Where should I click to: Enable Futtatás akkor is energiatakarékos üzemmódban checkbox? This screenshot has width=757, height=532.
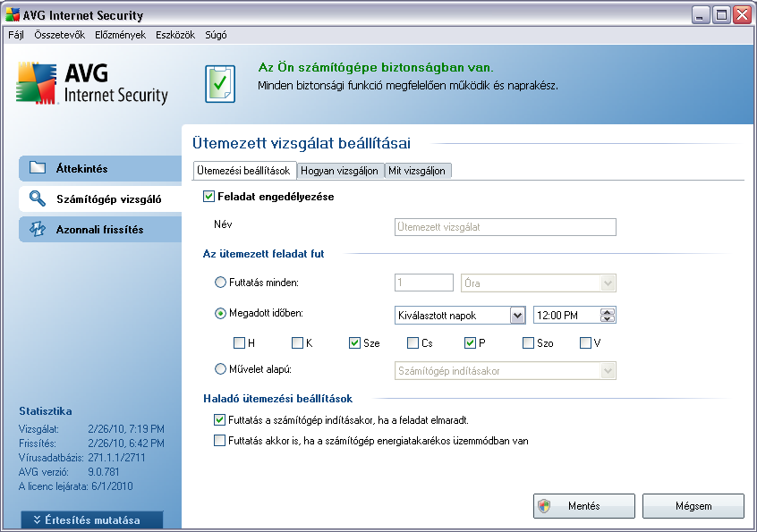(219, 441)
